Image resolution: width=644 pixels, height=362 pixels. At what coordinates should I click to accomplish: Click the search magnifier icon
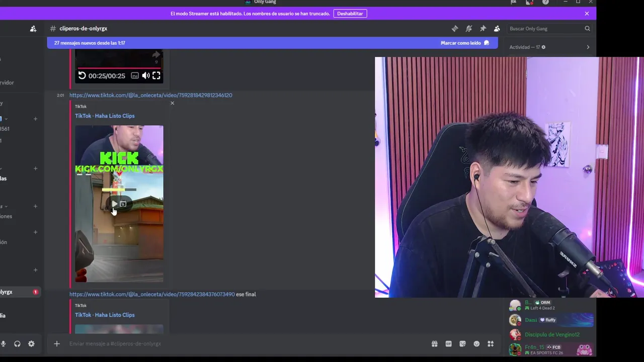coord(587,29)
